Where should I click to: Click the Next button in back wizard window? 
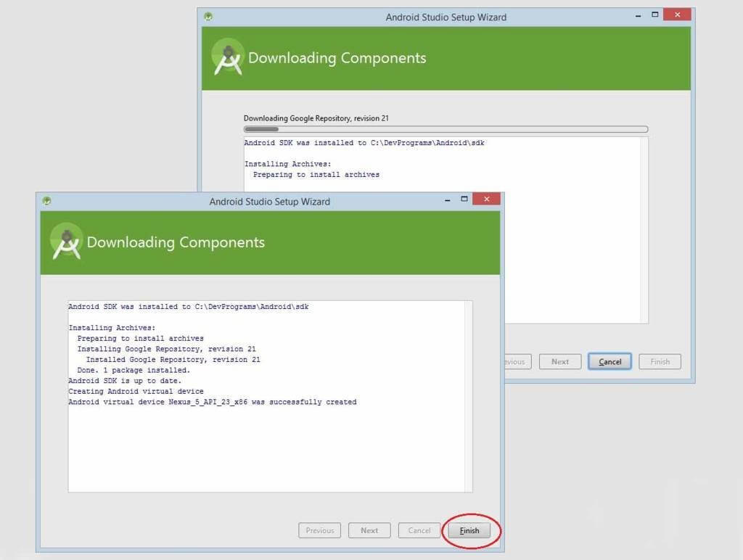pyautogui.click(x=559, y=361)
